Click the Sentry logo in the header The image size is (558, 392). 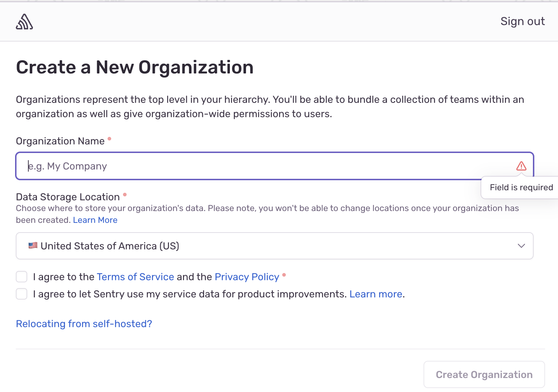pos(24,22)
